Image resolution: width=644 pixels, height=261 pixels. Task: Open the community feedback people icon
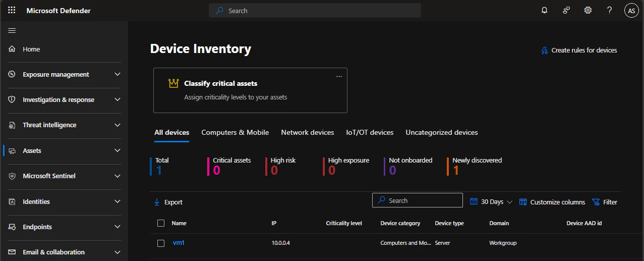566,10
